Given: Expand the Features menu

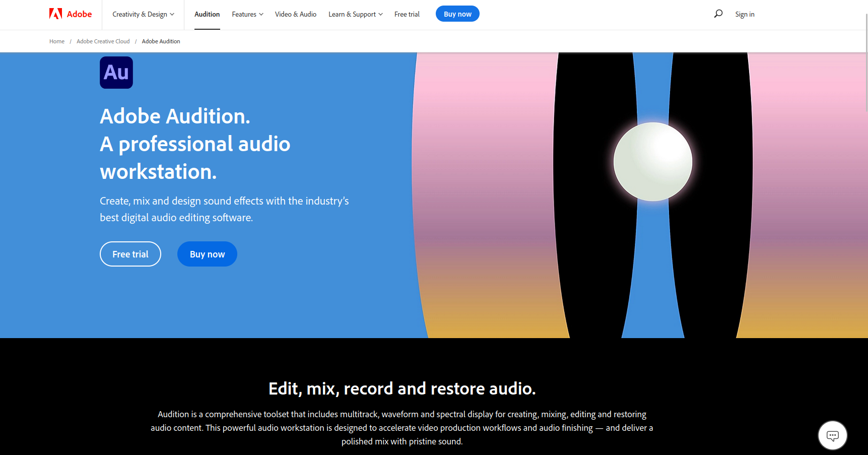Looking at the screenshot, I should pos(247,14).
